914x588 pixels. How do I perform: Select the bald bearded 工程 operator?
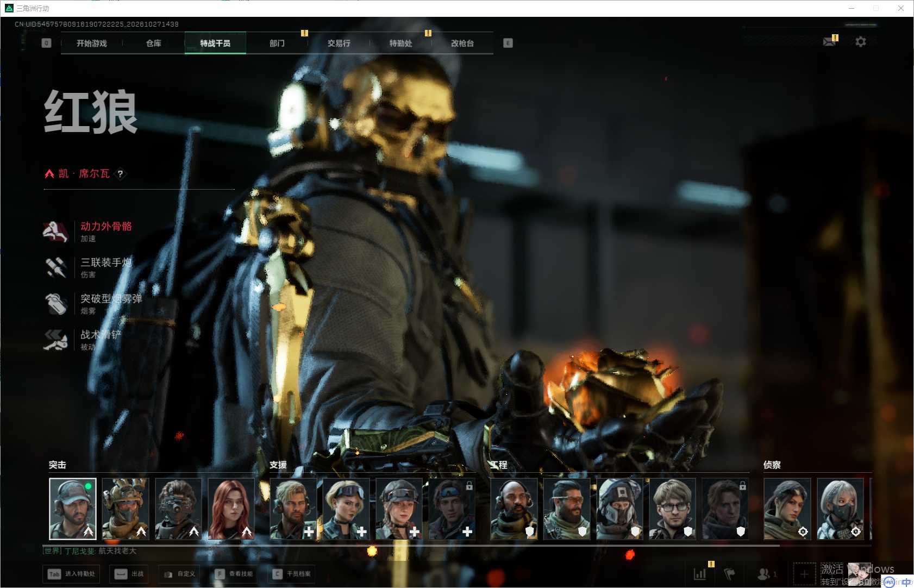[x=514, y=509]
